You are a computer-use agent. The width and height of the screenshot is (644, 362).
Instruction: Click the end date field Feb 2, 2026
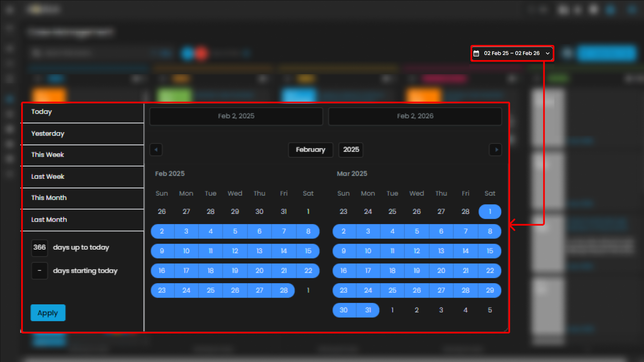[x=415, y=116]
